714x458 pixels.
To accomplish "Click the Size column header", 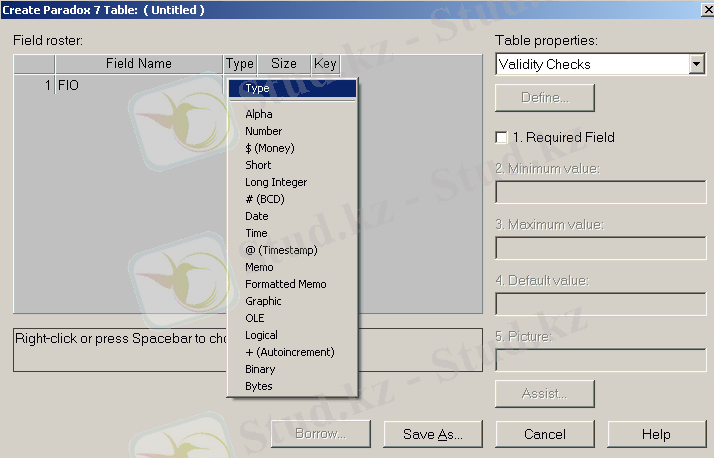I will pyautogui.click(x=284, y=64).
